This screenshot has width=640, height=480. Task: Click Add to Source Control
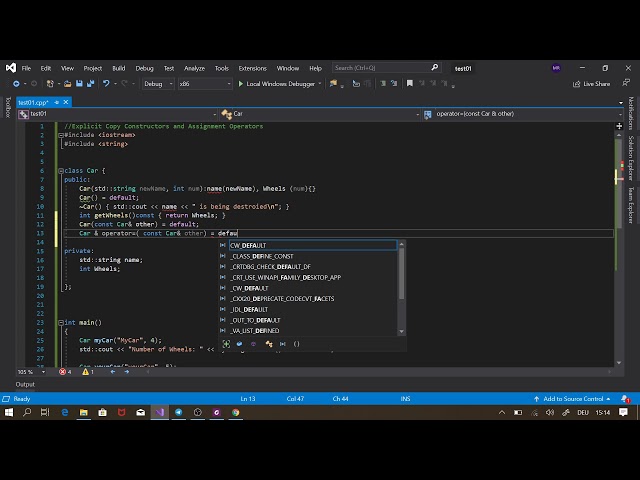pyautogui.click(x=572, y=399)
